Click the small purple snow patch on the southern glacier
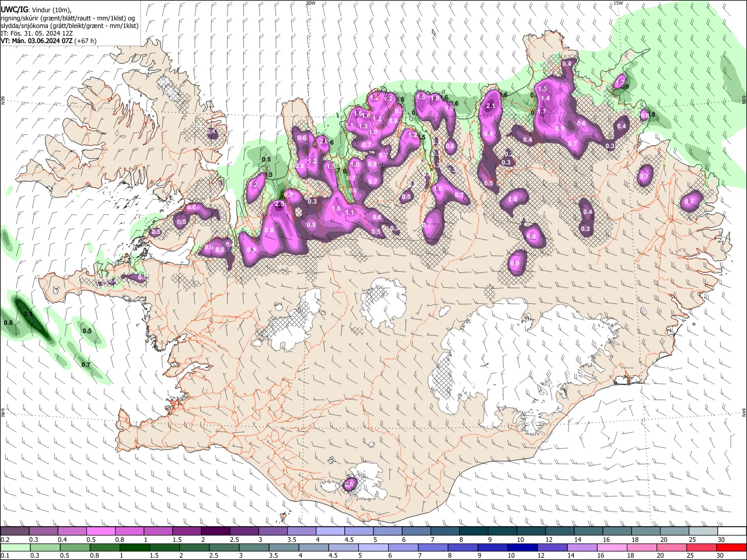Image resolution: width=747 pixels, height=560 pixels. [x=350, y=484]
